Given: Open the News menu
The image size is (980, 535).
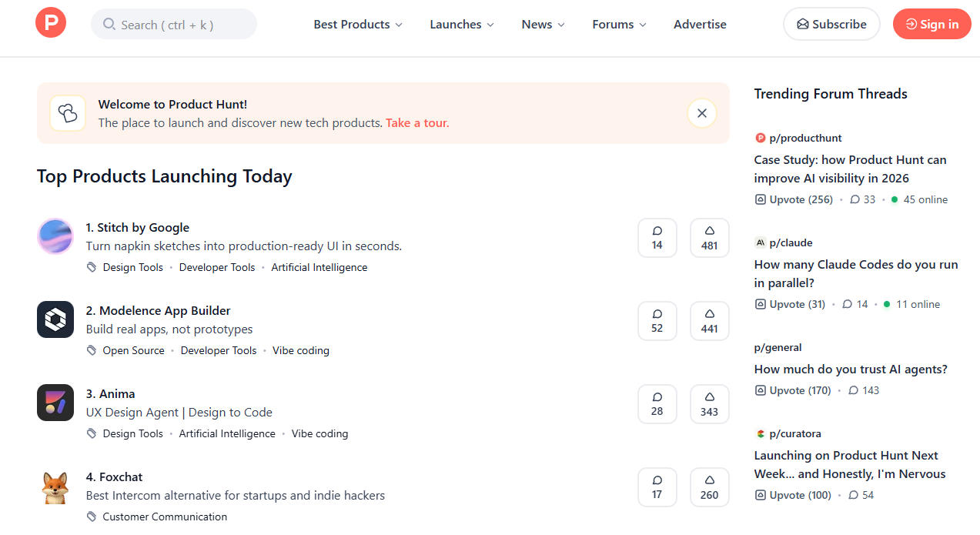Looking at the screenshot, I should coord(543,25).
